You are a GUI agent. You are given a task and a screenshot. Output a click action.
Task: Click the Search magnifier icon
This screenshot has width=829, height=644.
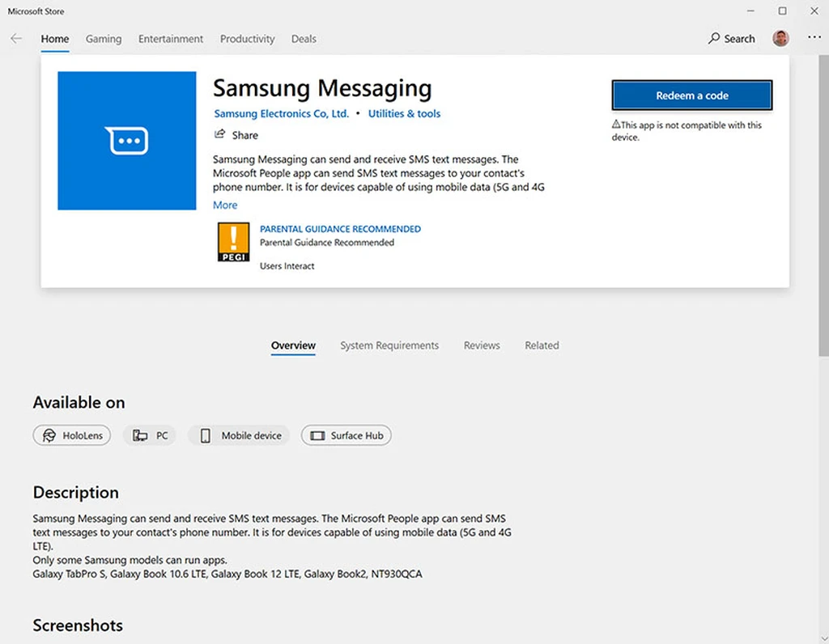(x=714, y=38)
